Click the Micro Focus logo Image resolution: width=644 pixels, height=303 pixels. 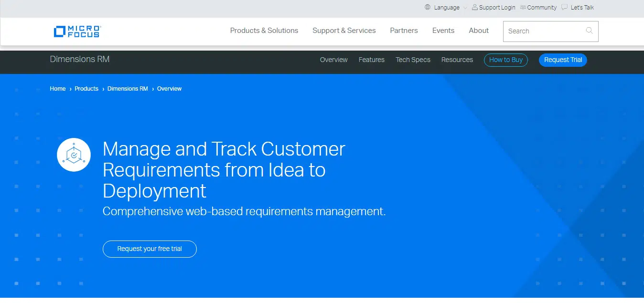(77, 31)
